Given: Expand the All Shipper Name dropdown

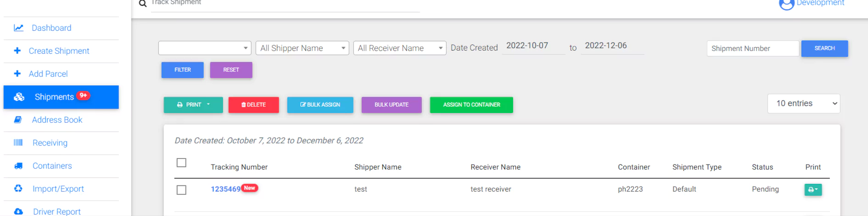Looking at the screenshot, I should point(302,48).
